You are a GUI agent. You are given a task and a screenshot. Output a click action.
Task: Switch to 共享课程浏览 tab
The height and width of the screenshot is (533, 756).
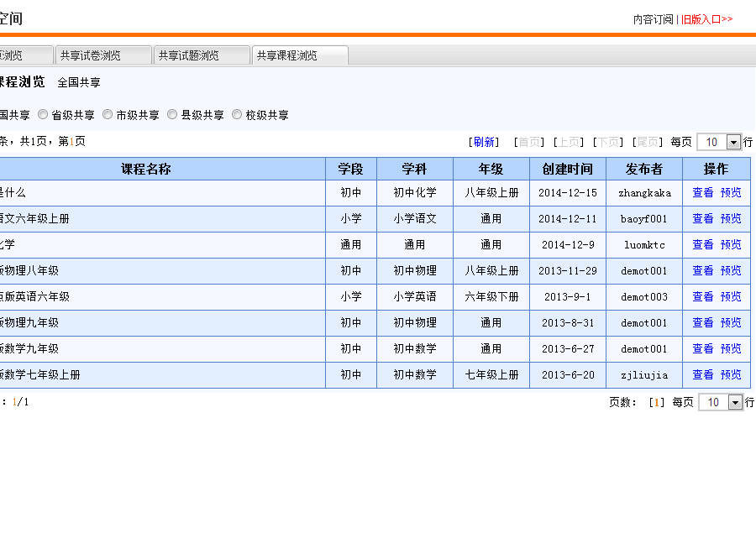click(x=299, y=55)
